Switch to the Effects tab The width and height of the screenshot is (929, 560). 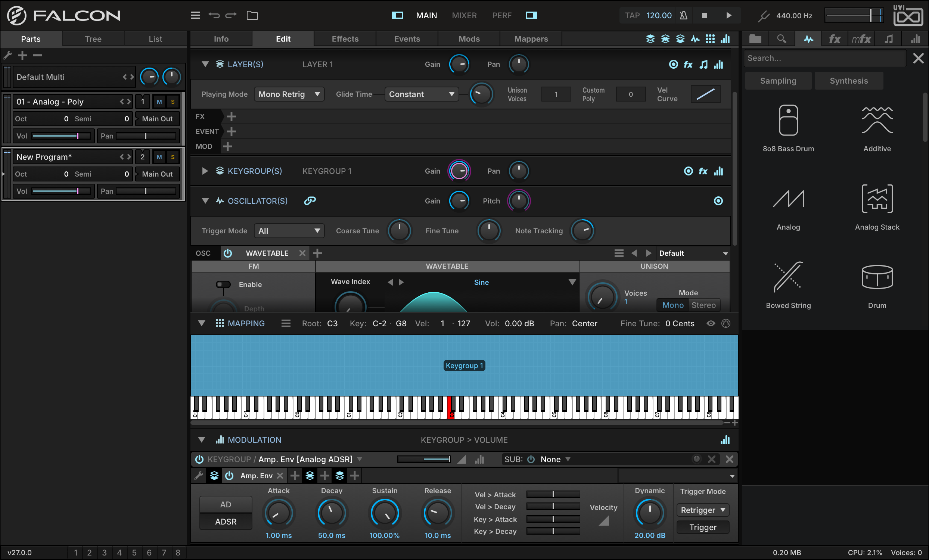(x=345, y=39)
